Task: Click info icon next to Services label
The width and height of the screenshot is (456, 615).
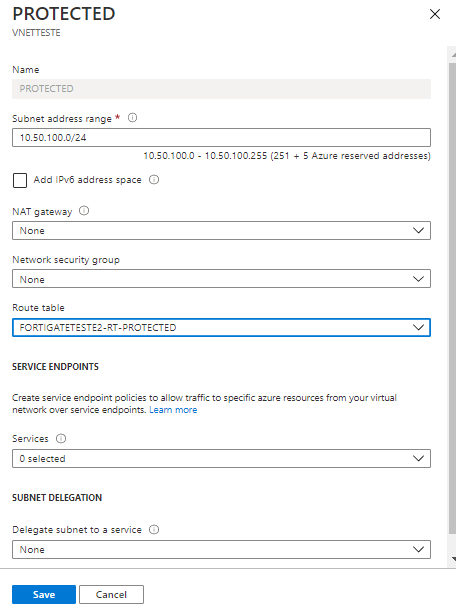Action: pos(61,438)
